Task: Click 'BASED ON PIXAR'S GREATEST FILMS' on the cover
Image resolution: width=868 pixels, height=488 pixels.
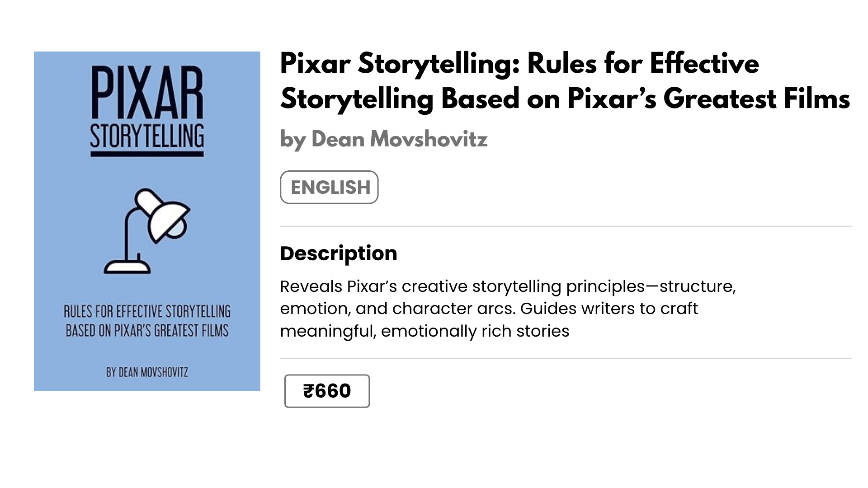Action: 147,331
